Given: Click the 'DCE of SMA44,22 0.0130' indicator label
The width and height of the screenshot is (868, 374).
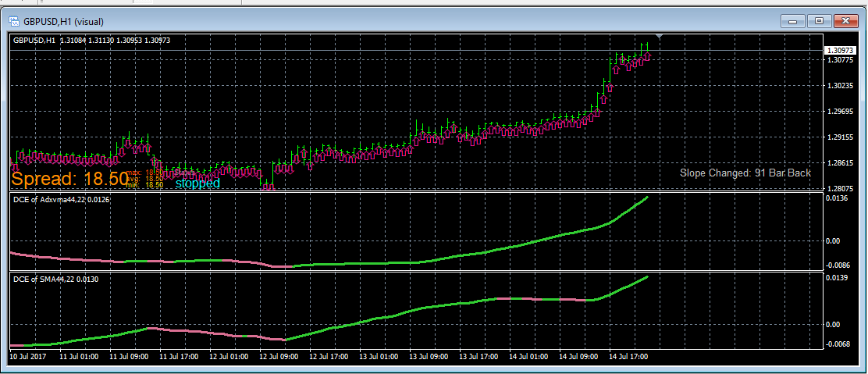Looking at the screenshot, I should [55, 280].
